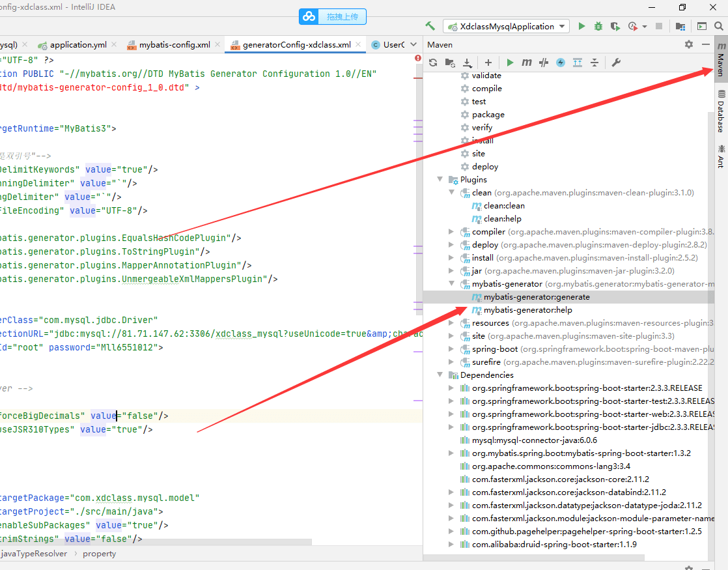
Task: Close generatorConfig-xdclass.xml tab
Action: 358,44
